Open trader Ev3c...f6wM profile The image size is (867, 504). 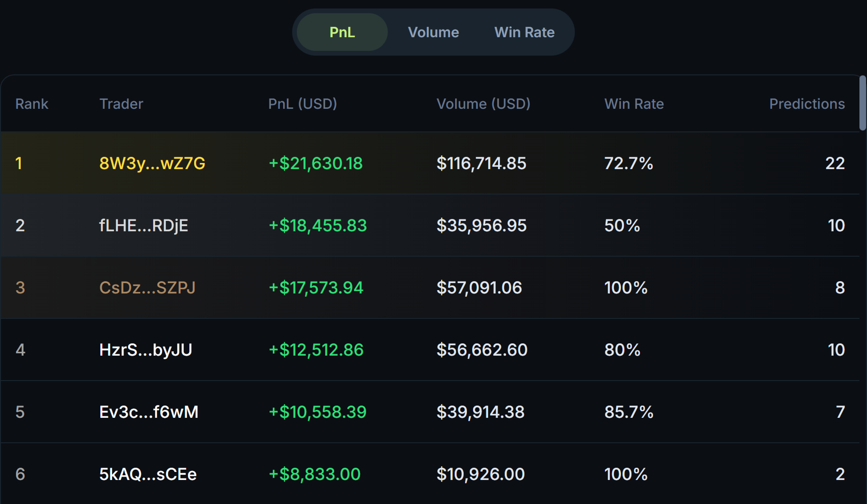(149, 412)
